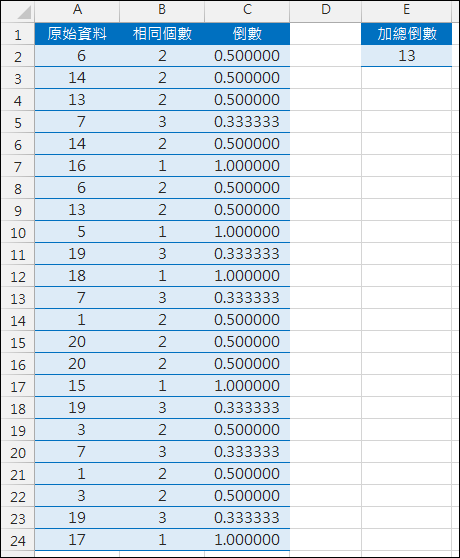The height and width of the screenshot is (558, 460).
Task: Click empty cell E3
Action: point(406,78)
